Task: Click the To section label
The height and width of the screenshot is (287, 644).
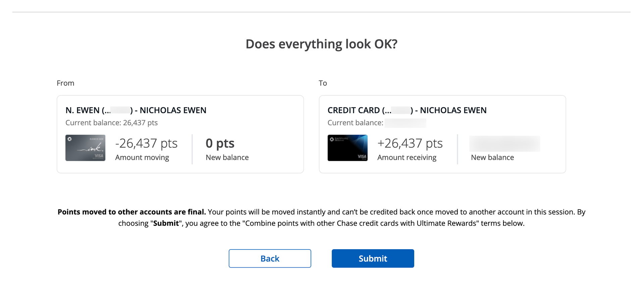Action: (323, 83)
